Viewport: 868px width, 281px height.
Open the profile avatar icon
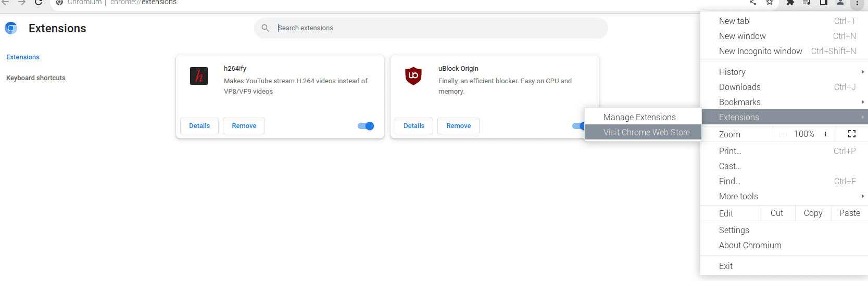tap(840, 3)
